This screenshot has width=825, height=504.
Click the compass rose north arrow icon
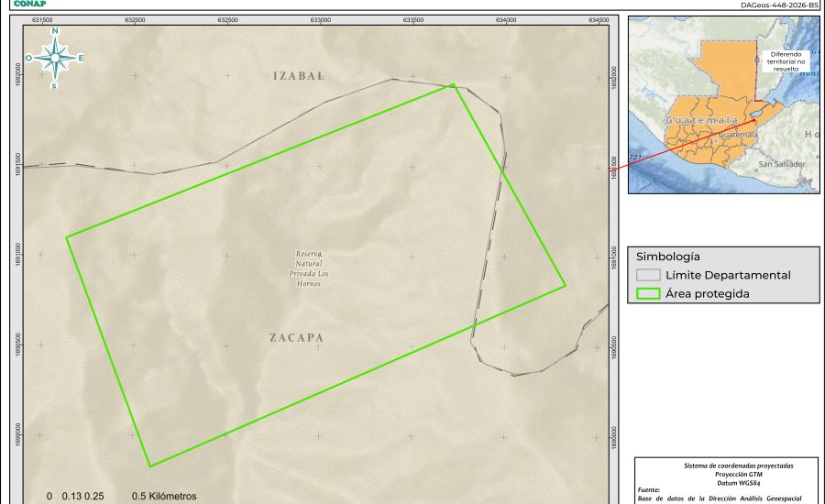(55, 59)
